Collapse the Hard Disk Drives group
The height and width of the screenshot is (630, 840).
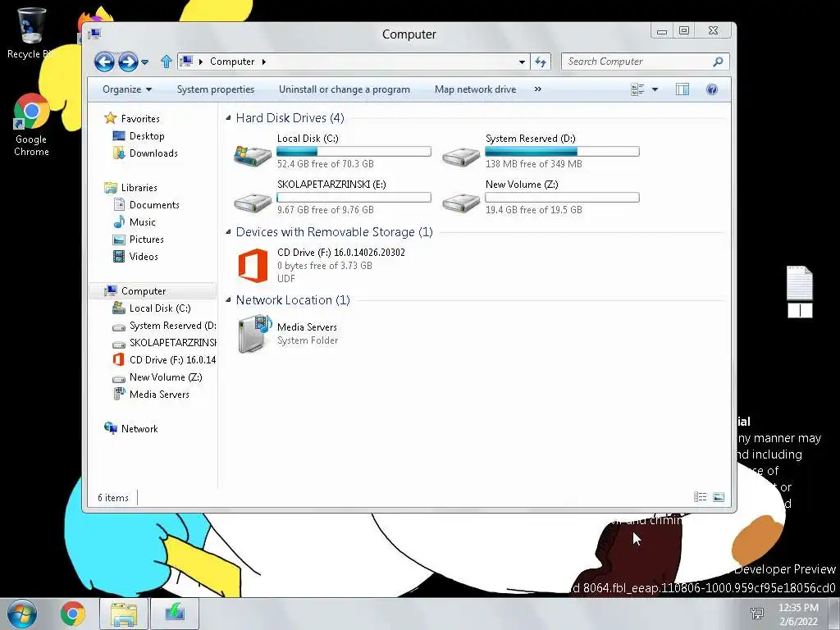point(229,118)
